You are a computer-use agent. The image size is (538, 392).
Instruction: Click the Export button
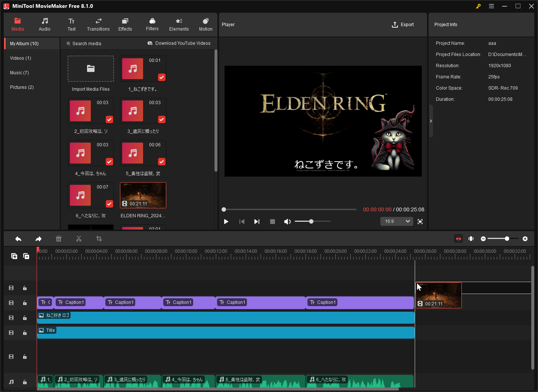coord(403,25)
